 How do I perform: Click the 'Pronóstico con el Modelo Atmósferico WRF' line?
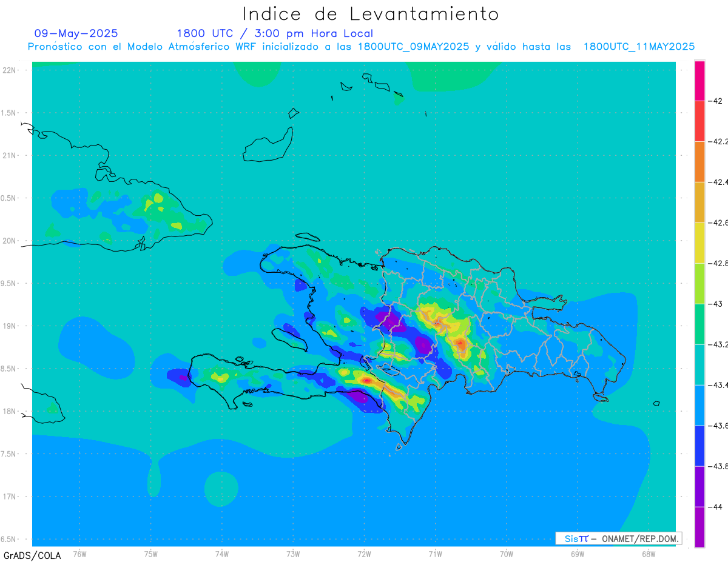click(361, 47)
